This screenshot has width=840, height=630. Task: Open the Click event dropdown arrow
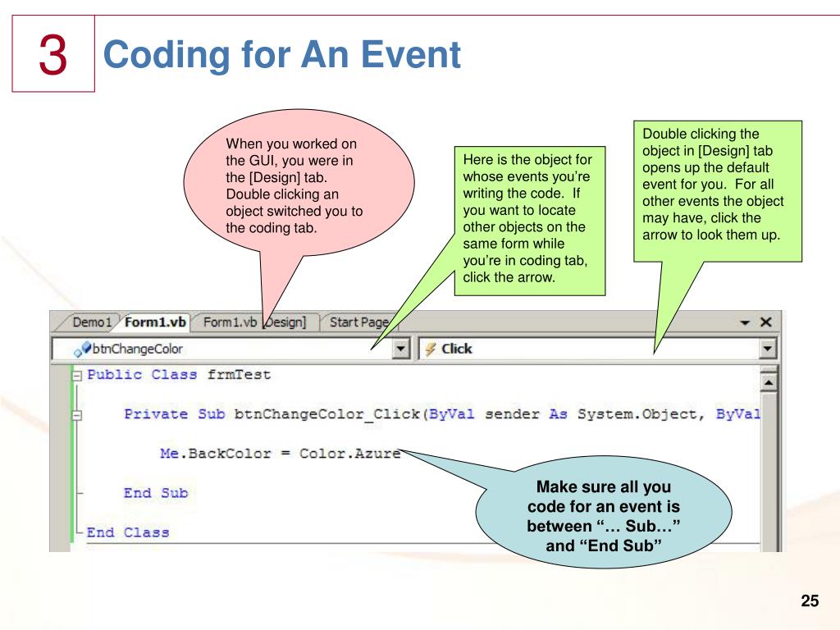tap(767, 349)
